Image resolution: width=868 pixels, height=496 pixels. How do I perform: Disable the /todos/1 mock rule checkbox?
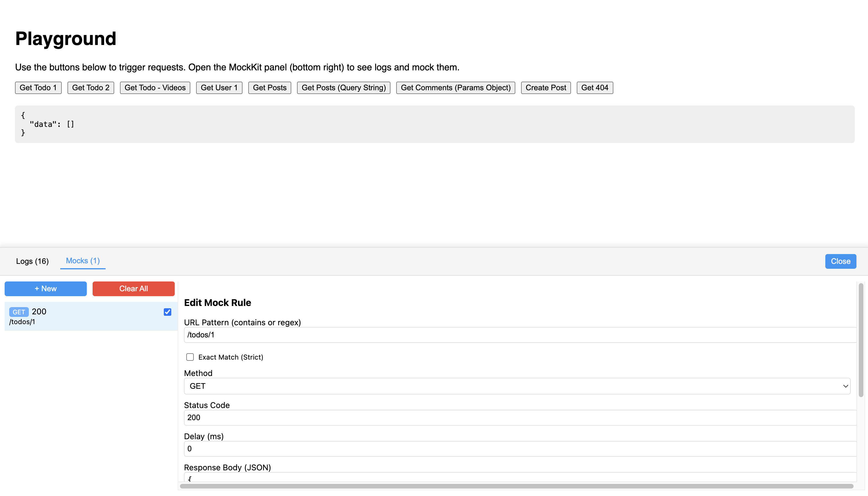167,312
